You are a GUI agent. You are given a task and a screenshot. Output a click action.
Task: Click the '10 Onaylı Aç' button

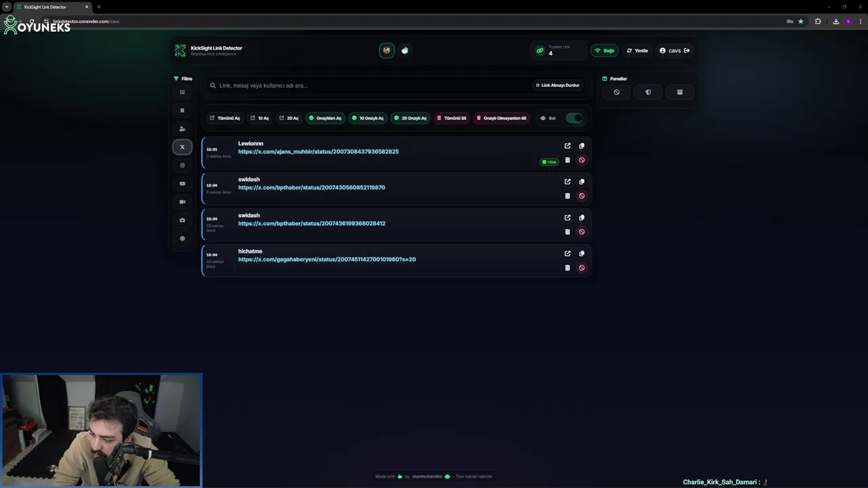[368, 118]
